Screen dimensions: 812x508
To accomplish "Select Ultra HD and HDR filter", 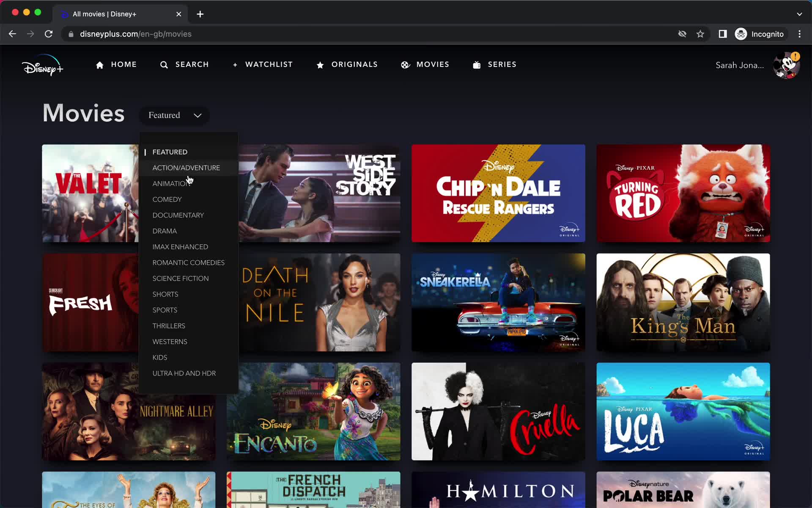I will [184, 373].
